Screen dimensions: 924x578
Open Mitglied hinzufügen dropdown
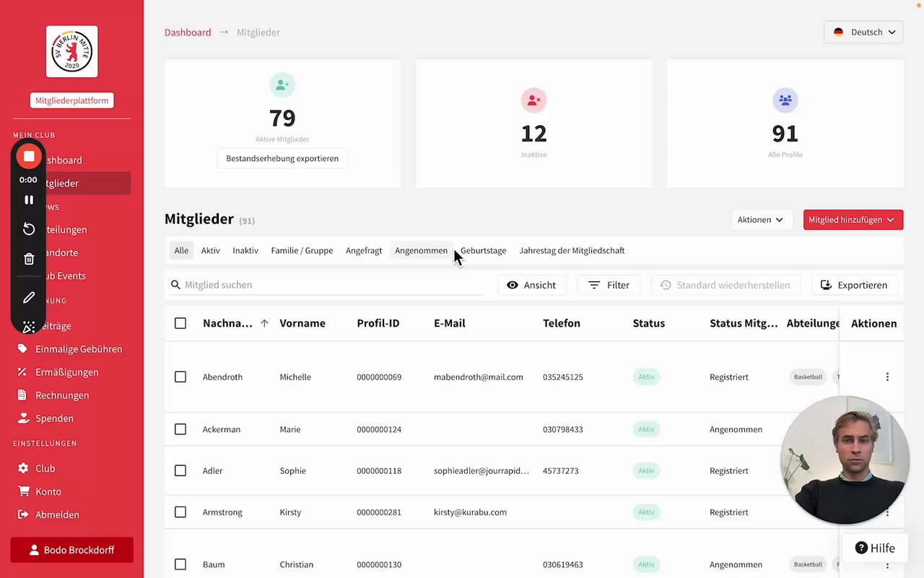point(853,220)
